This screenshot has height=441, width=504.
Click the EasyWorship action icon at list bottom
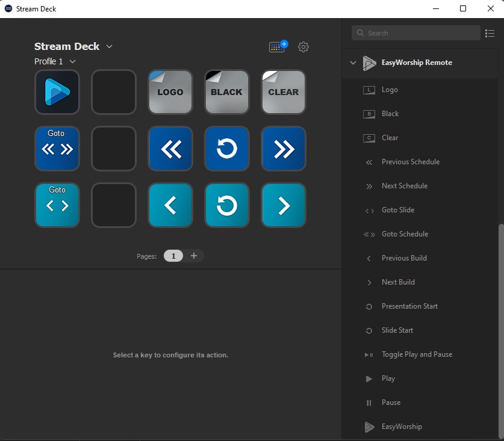pos(369,427)
